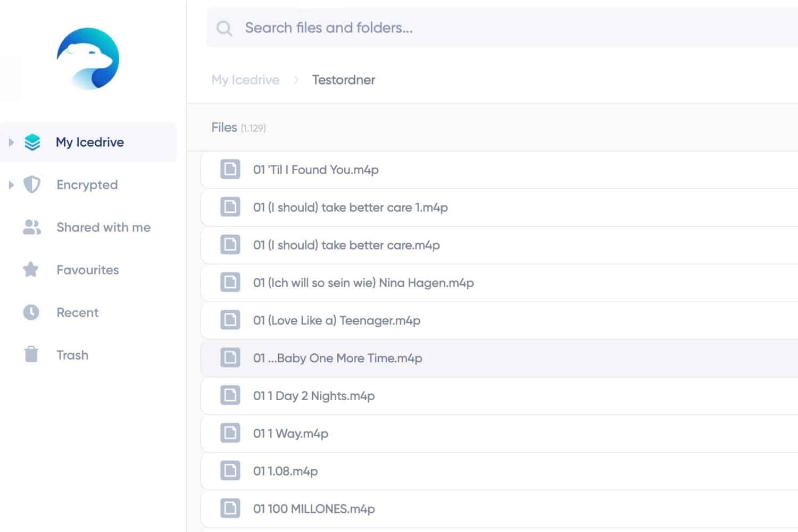Open the Encrypted section
Image resolution: width=798 pixels, height=532 pixels.
[87, 185]
